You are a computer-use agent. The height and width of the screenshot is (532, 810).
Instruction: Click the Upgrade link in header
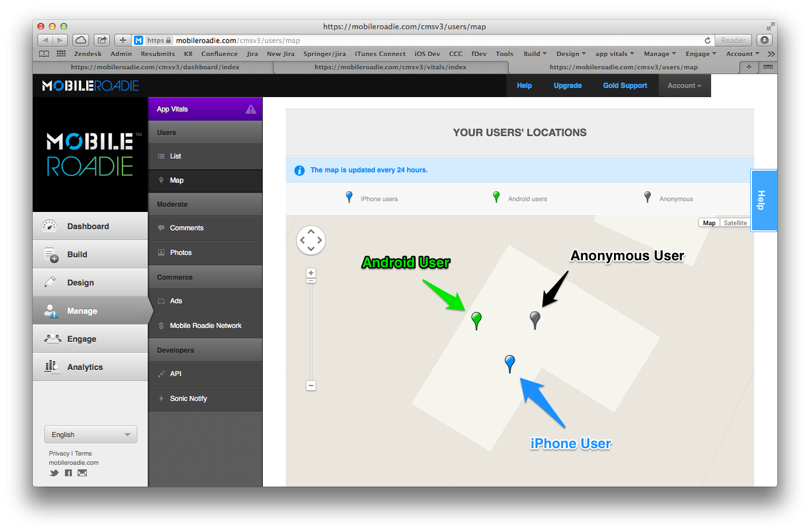[567, 86]
